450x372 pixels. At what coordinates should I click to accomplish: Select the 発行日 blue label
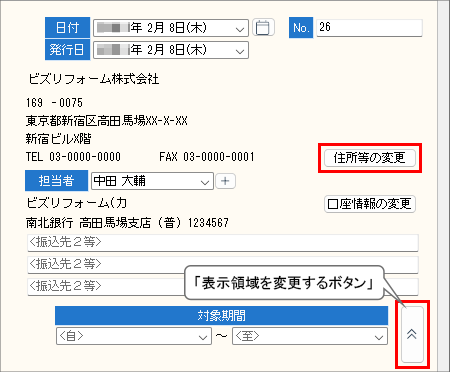(67, 50)
